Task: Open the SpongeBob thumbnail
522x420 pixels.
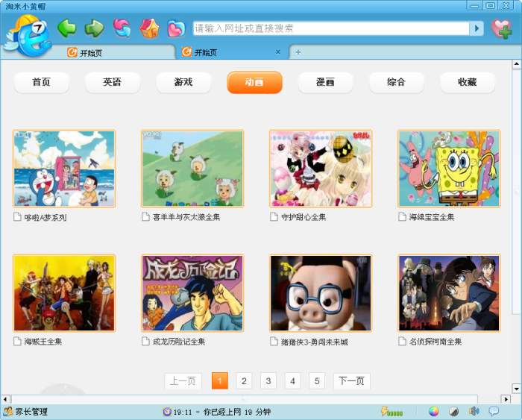Action: coord(449,169)
